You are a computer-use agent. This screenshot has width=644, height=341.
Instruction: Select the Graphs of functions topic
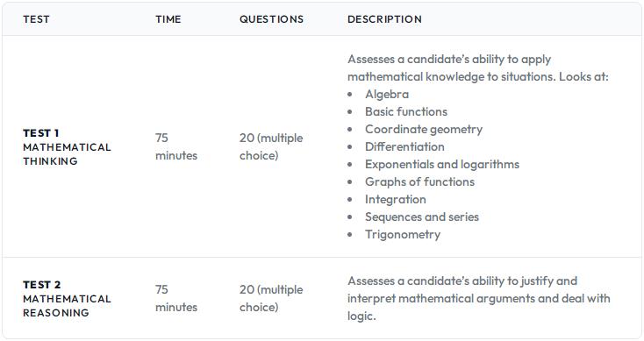point(419,181)
